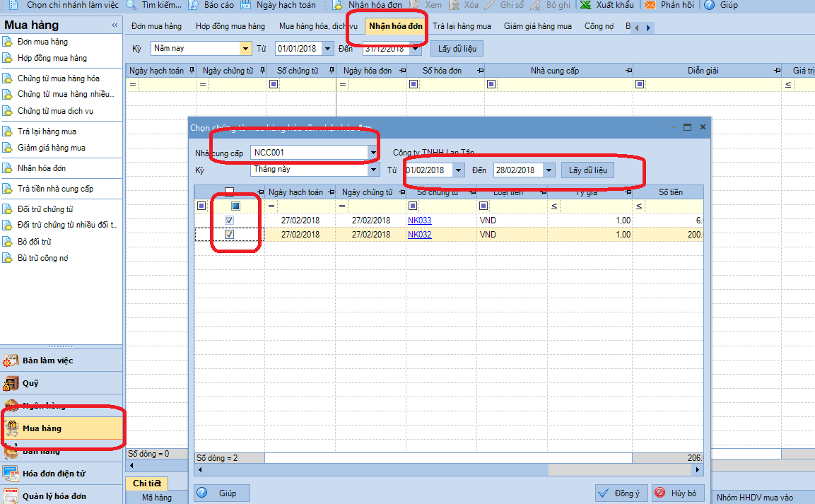Open the Báo cáo report toolbar item
The width and height of the screenshot is (815, 504).
coord(211,5)
